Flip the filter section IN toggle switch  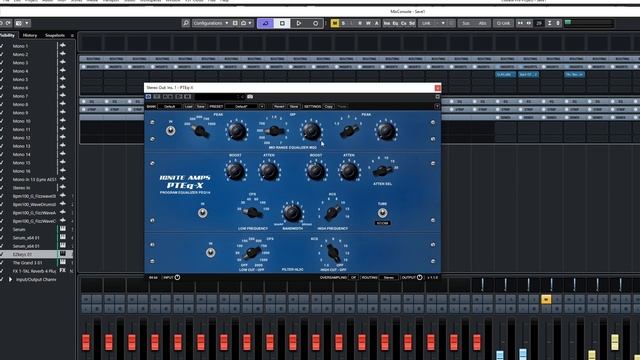pos(211,253)
